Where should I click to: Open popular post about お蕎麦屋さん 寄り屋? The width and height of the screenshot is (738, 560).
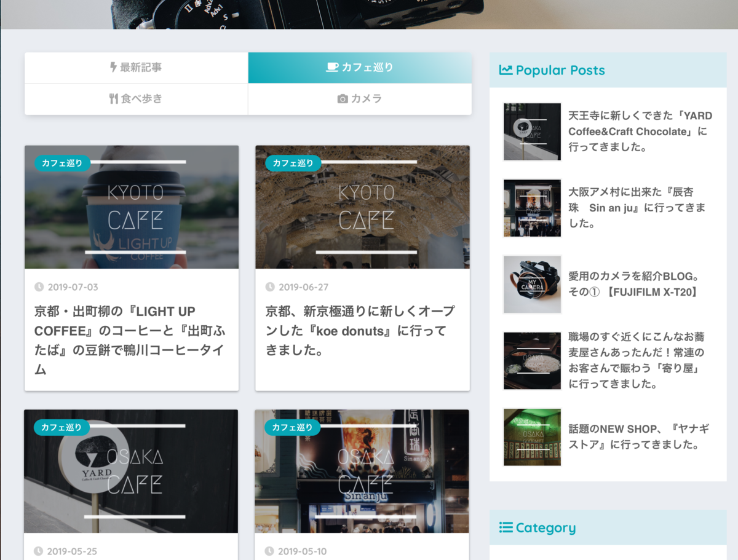637,360
